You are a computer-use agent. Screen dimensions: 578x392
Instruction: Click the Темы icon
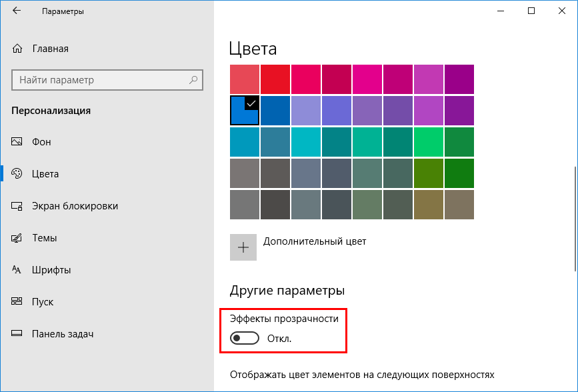coord(17,238)
